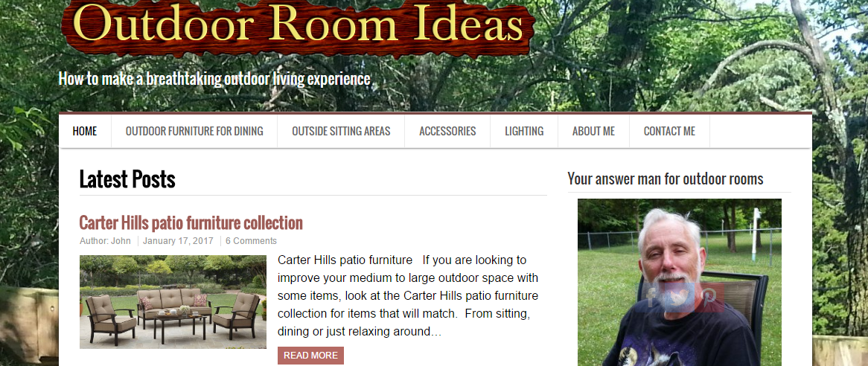The height and width of the screenshot is (366, 868).
Task: Click the site tagline about outdoor living
Action: click(214, 79)
